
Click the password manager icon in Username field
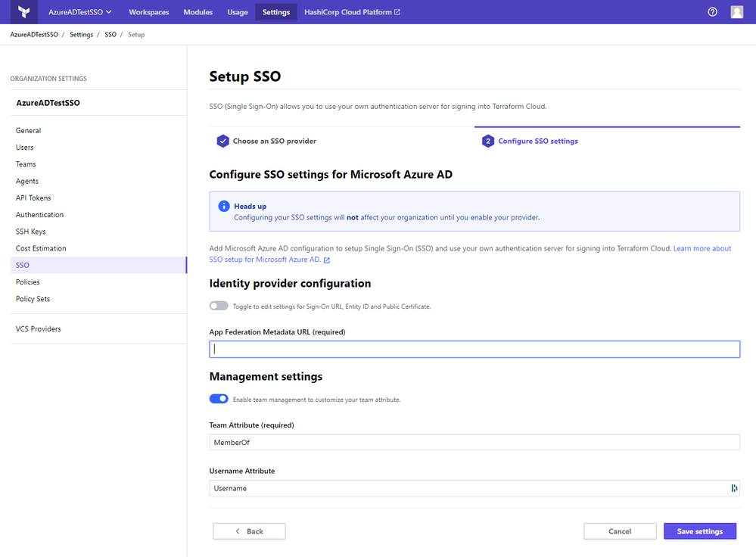coord(734,488)
